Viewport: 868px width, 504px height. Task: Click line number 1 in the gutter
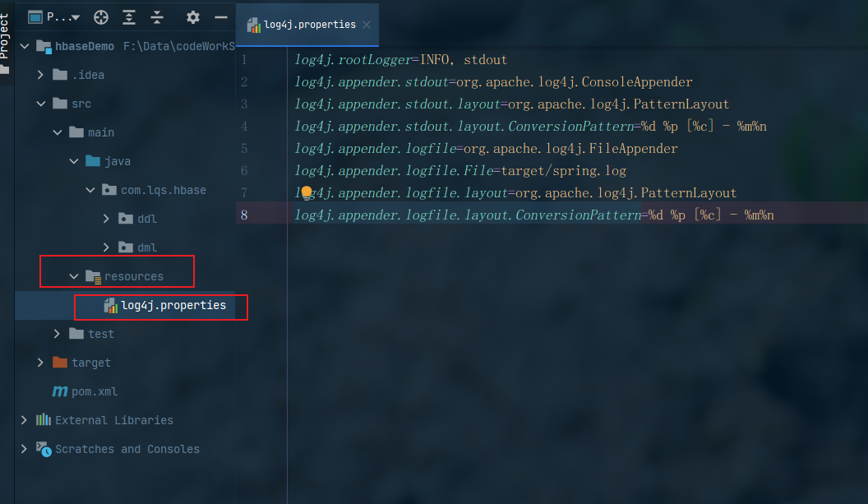pyautogui.click(x=244, y=60)
